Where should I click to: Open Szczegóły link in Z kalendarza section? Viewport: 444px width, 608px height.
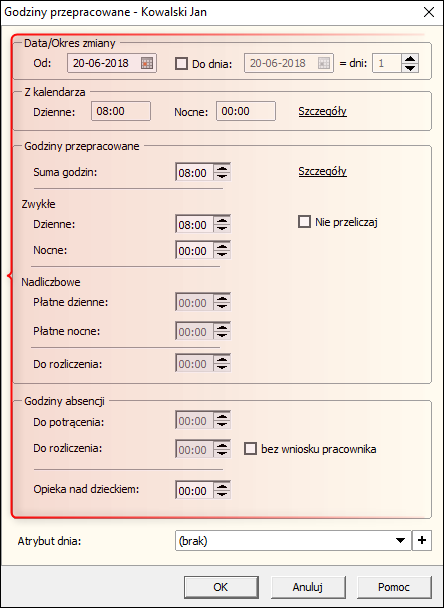(x=322, y=112)
